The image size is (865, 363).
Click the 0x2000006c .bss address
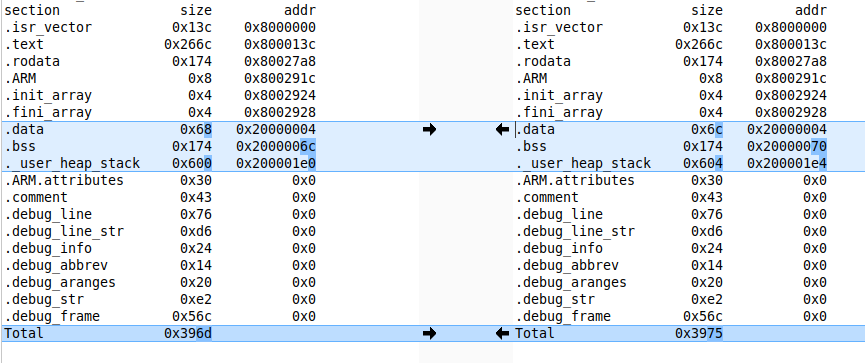pos(276,147)
